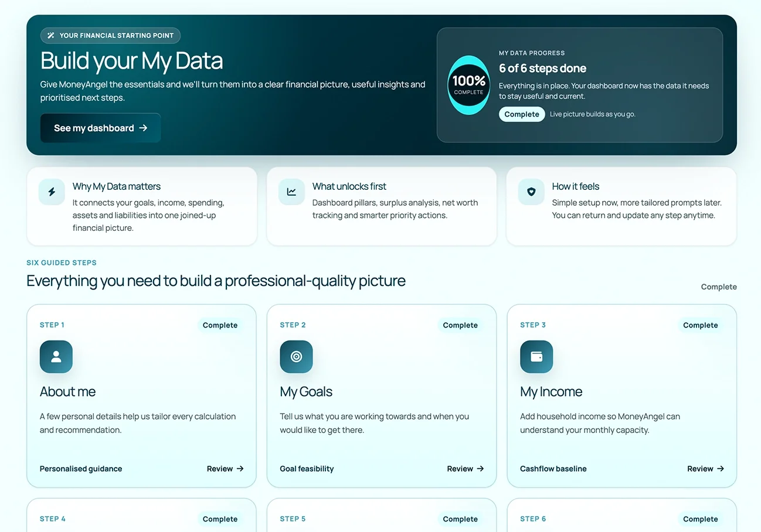Click the 6 of 6 steps done heading
The height and width of the screenshot is (532, 761).
(x=543, y=69)
